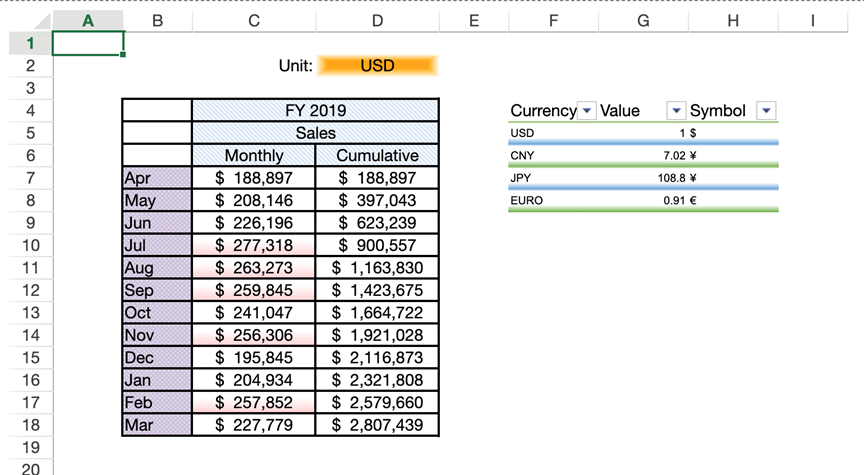The image size is (864, 475).
Task: Select the 'Nov' month cell
Action: pos(157,335)
